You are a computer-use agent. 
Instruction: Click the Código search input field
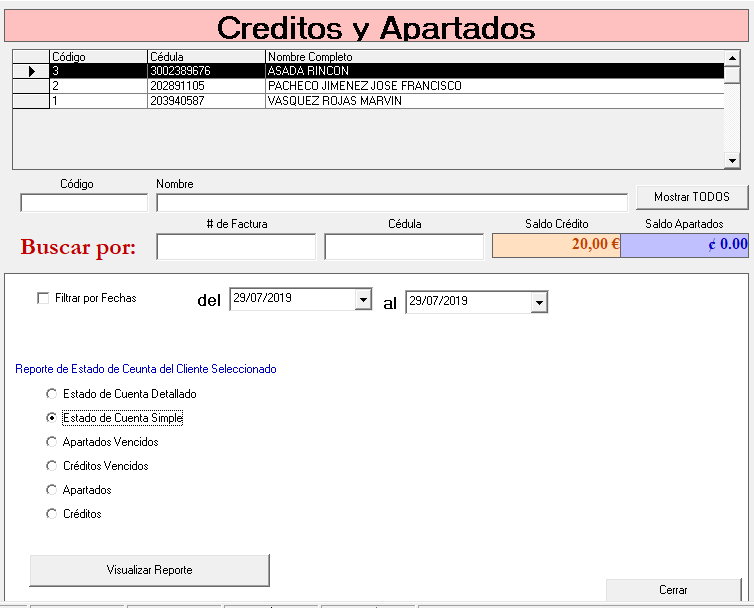[84, 203]
